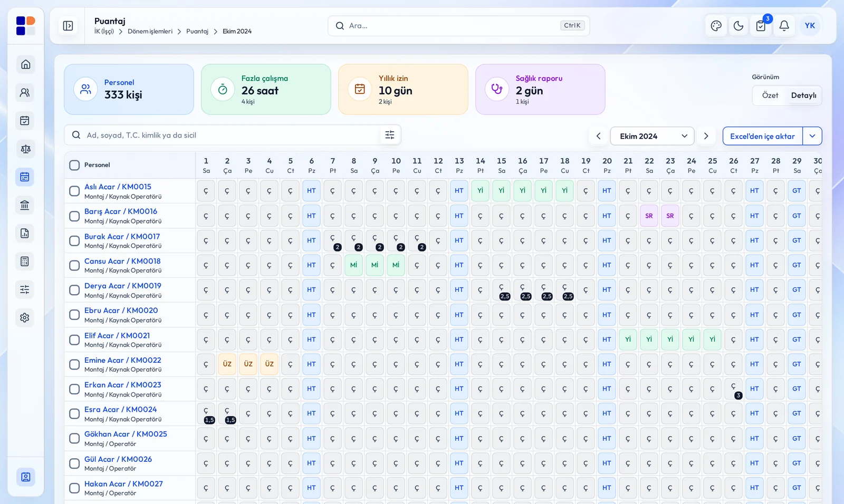The width and height of the screenshot is (844, 504).
Task: Open the calculator icon in sidebar
Action: click(25, 261)
